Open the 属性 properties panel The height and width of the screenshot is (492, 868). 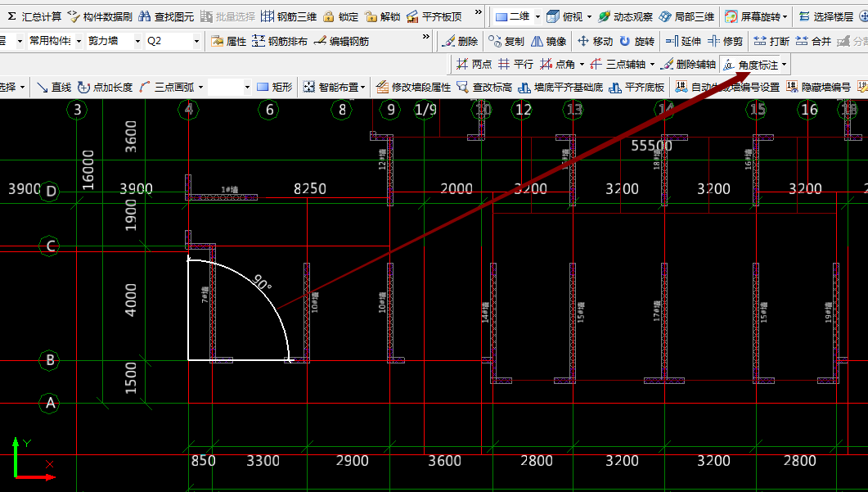tap(228, 41)
